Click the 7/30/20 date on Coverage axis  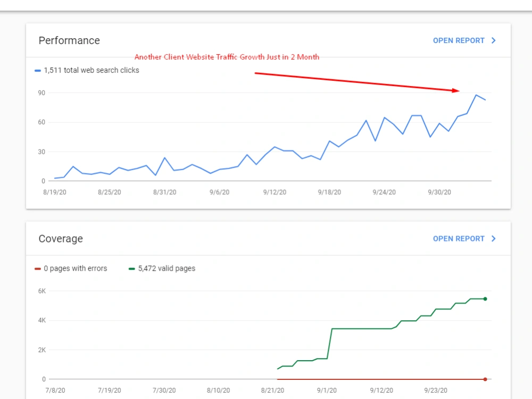[x=164, y=390]
